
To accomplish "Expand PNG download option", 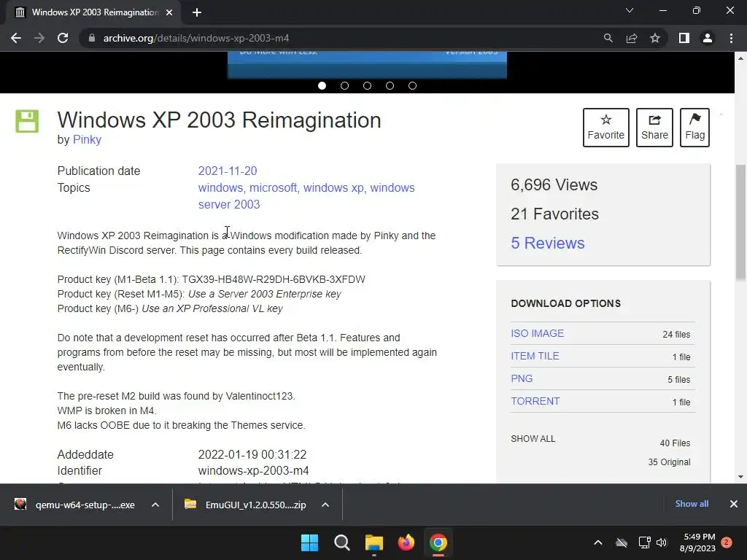I will 522,378.
